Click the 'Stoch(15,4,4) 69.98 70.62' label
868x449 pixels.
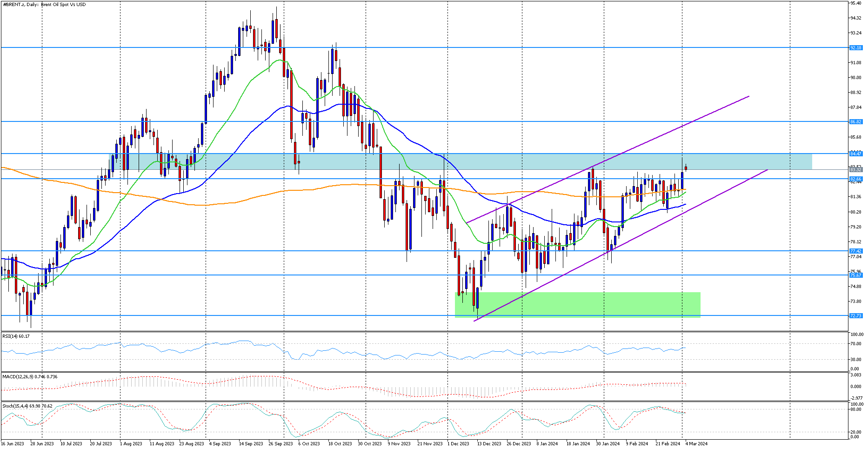(27, 406)
